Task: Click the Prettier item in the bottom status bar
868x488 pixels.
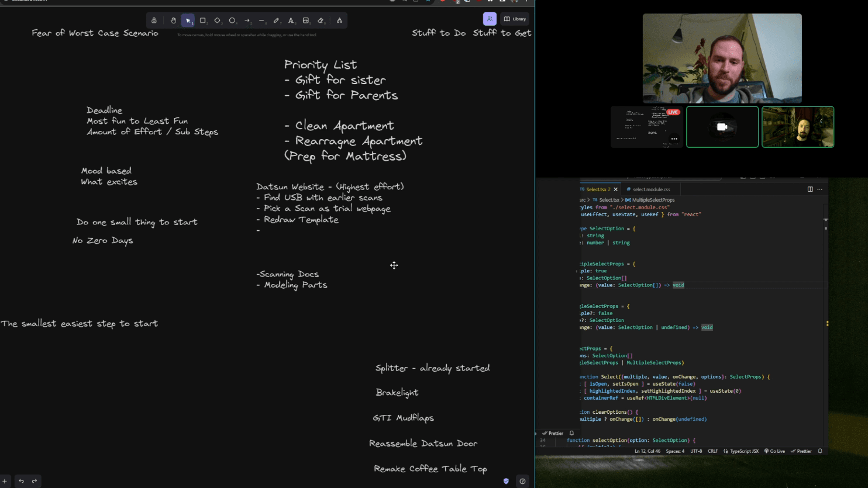Action: tap(801, 451)
